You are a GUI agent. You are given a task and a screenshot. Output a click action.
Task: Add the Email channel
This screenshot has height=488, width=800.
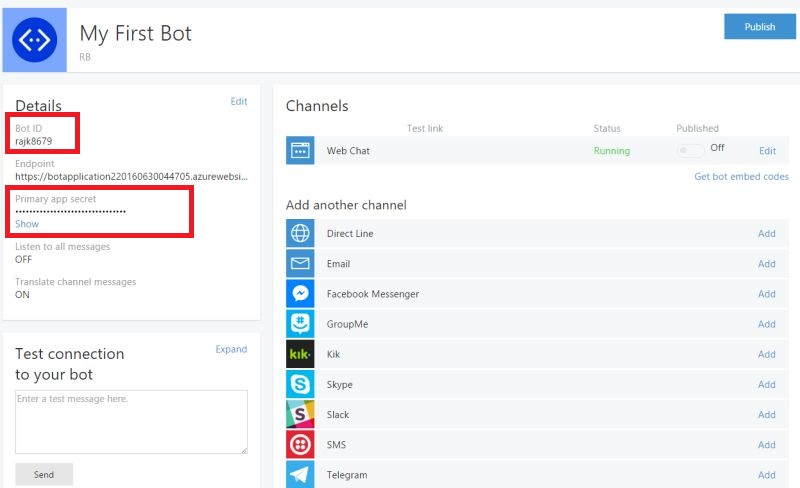point(767,263)
